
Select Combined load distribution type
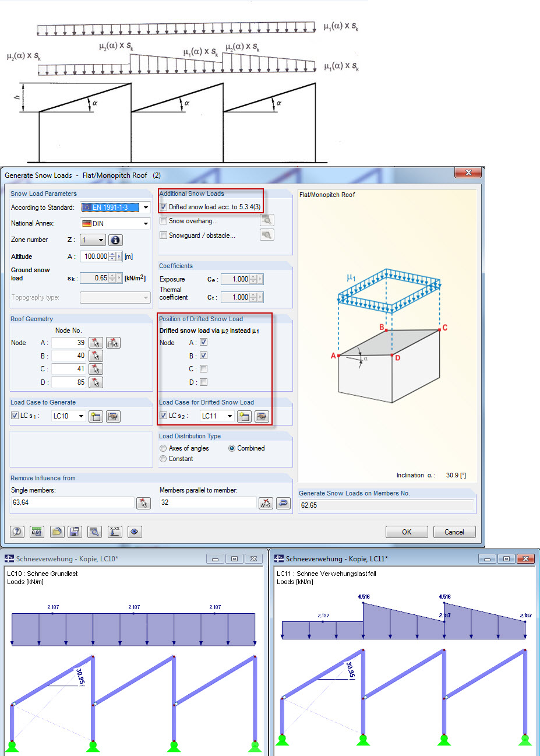pyautogui.click(x=232, y=448)
